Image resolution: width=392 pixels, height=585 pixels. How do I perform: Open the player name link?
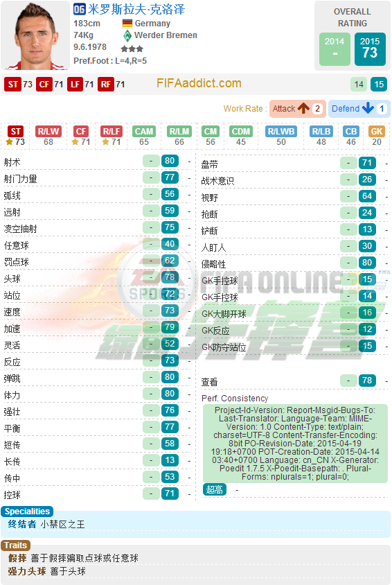click(136, 9)
